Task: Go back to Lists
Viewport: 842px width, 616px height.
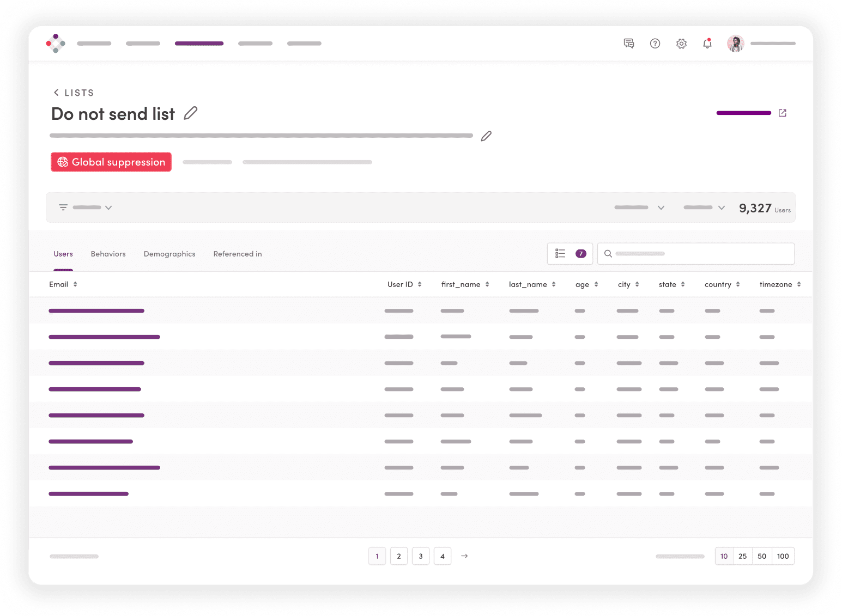Action: 74,93
